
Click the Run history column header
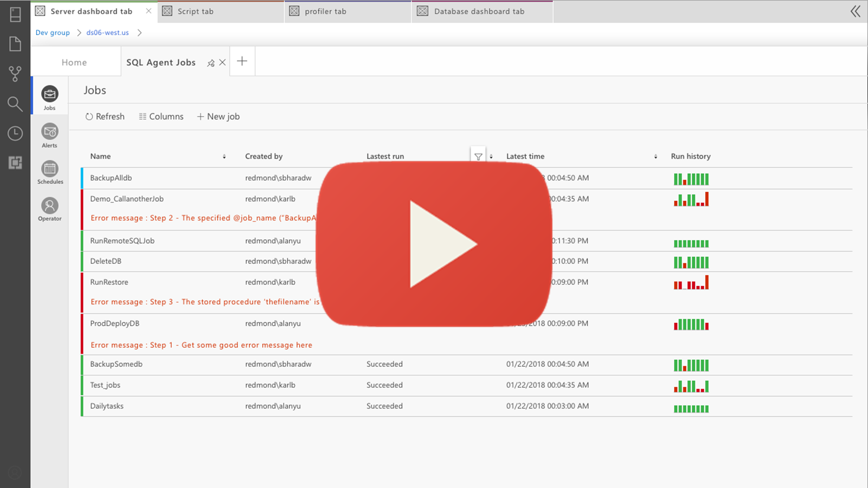point(690,156)
